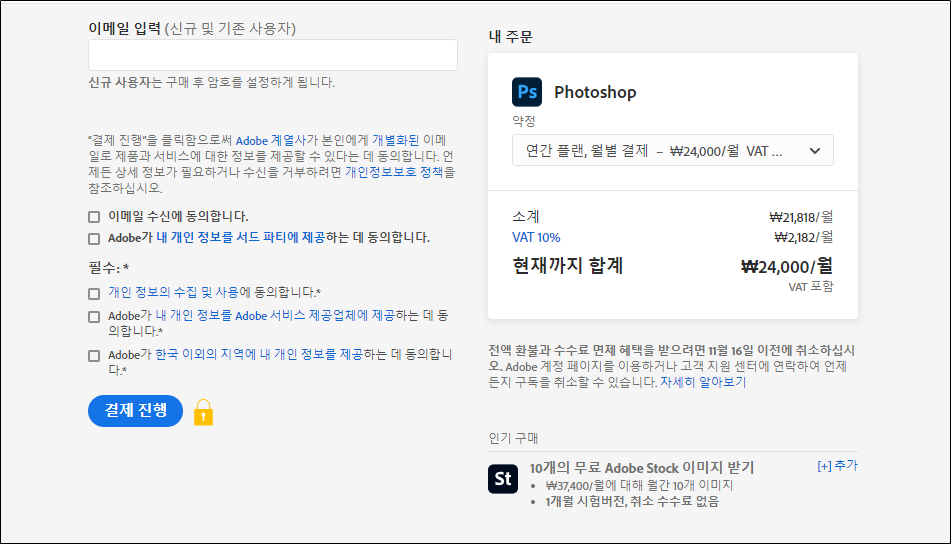
Task: Click the 인기 구매 section label
Action: [x=514, y=438]
